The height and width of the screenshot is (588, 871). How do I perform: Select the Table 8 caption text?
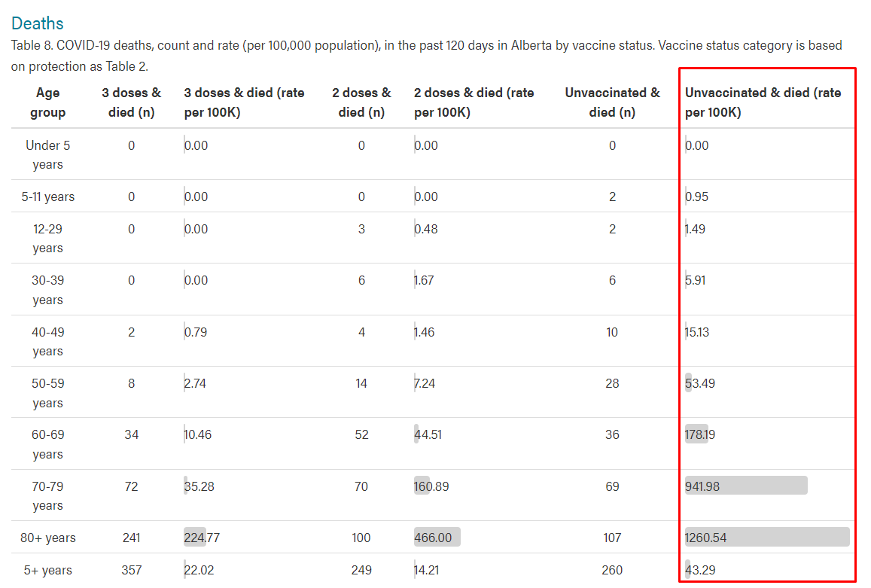point(427,56)
